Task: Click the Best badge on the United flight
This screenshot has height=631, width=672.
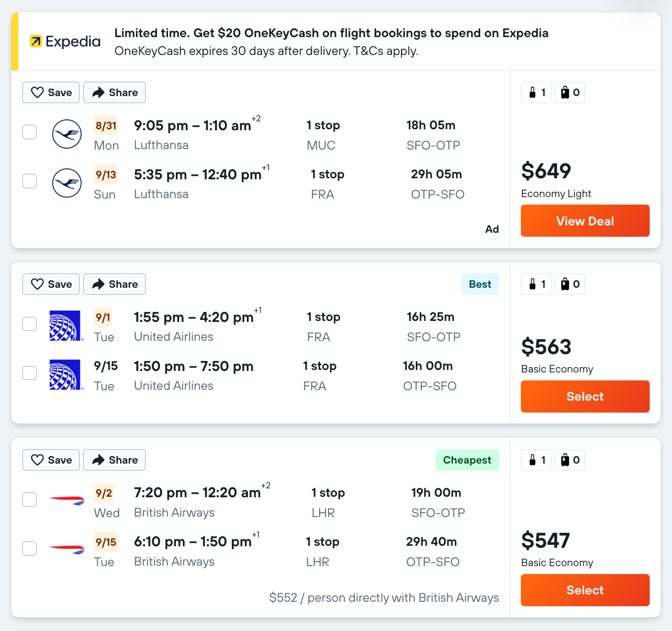Action: 480,284
